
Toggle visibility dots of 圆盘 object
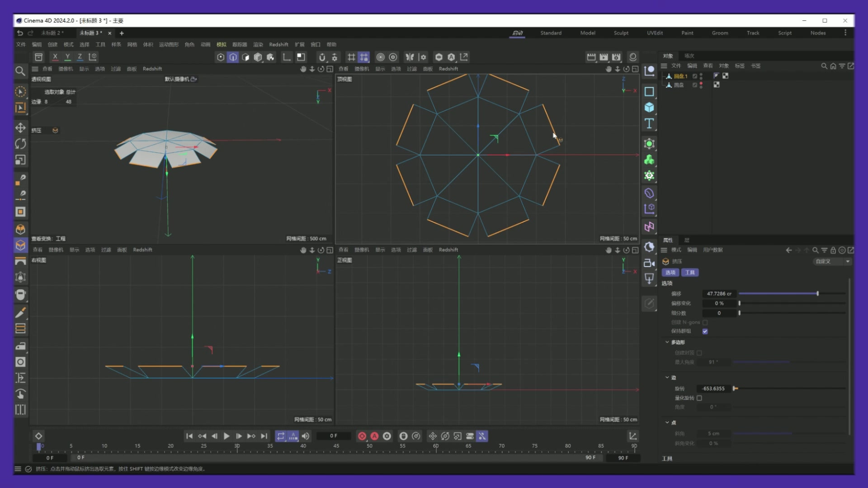click(x=701, y=85)
